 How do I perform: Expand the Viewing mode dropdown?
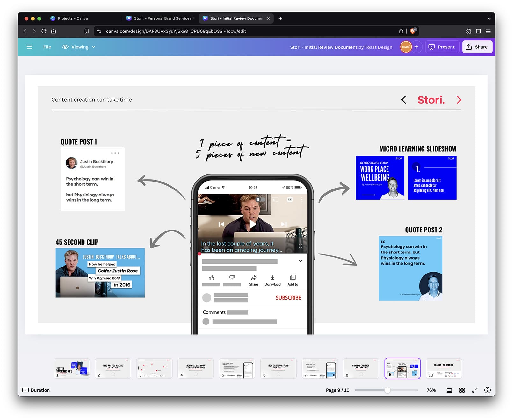[79, 47]
